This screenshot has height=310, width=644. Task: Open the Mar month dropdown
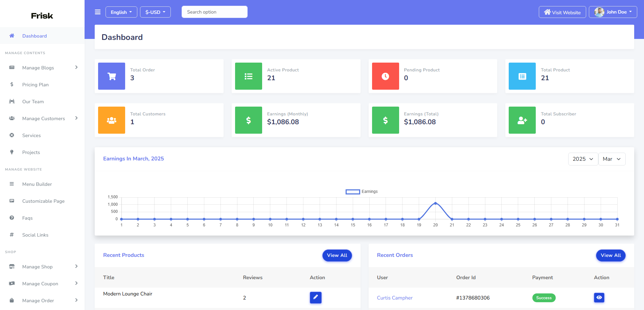(612, 159)
